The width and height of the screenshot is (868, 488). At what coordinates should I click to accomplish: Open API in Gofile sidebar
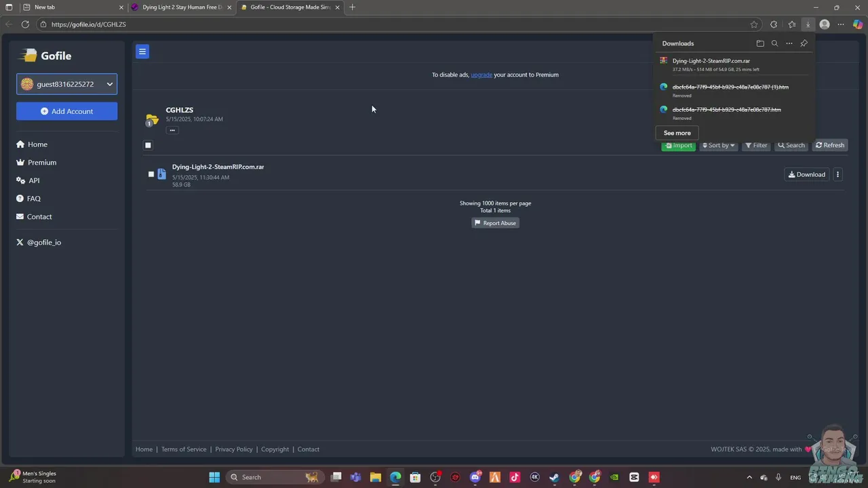28,180
